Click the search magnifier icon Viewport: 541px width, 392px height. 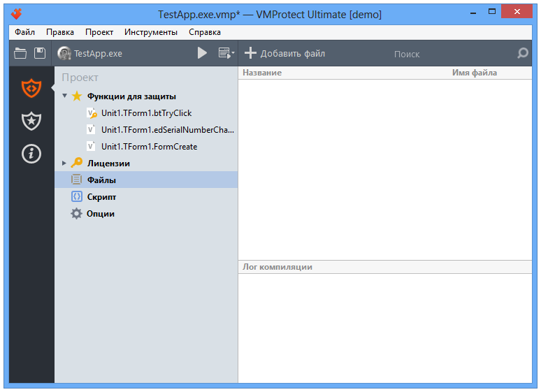coord(523,53)
